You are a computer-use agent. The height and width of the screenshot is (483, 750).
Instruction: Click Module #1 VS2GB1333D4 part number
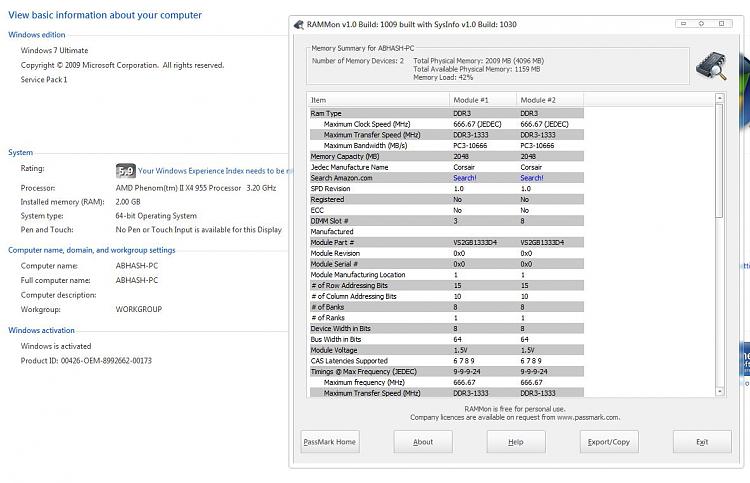coord(475,242)
